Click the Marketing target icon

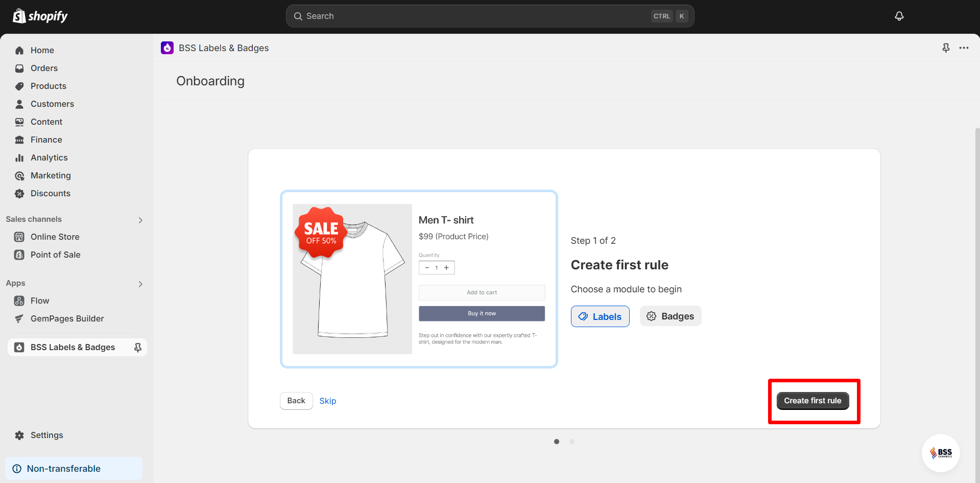point(19,175)
